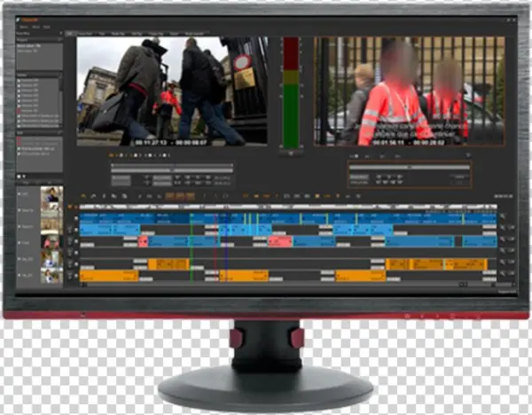Click program timecode 00:01:56:11
Image resolution: width=532 pixels, height=415 pixels.
click(388, 143)
